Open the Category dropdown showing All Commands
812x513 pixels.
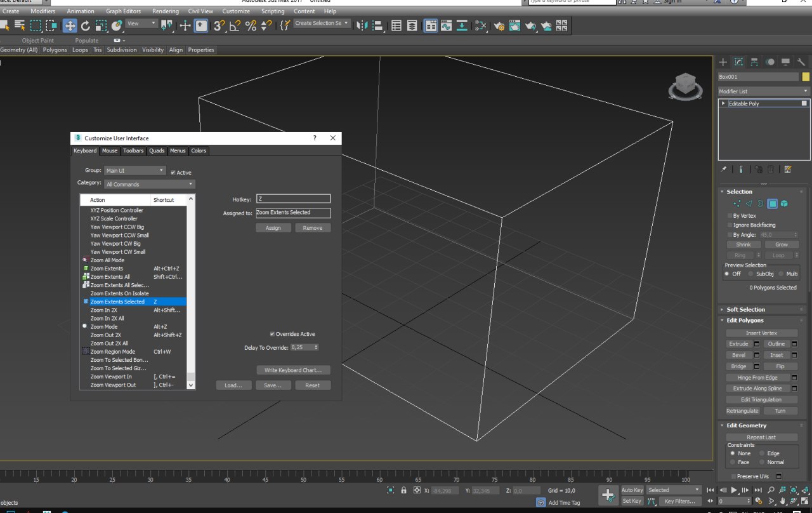tap(150, 184)
